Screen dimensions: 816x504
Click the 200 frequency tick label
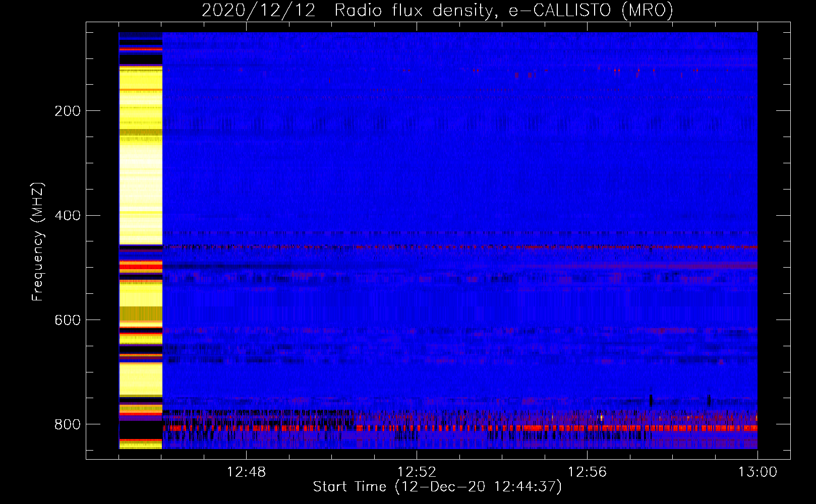click(68, 111)
